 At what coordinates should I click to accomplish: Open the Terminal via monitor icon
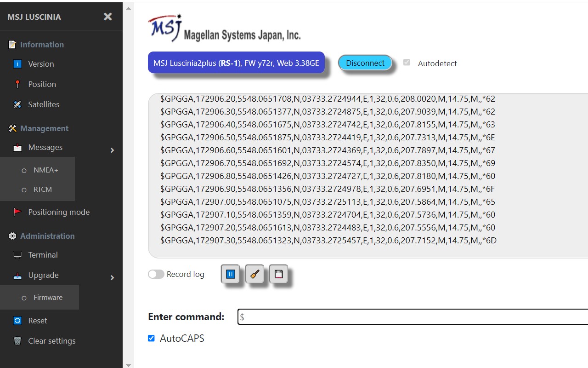pyautogui.click(x=17, y=255)
